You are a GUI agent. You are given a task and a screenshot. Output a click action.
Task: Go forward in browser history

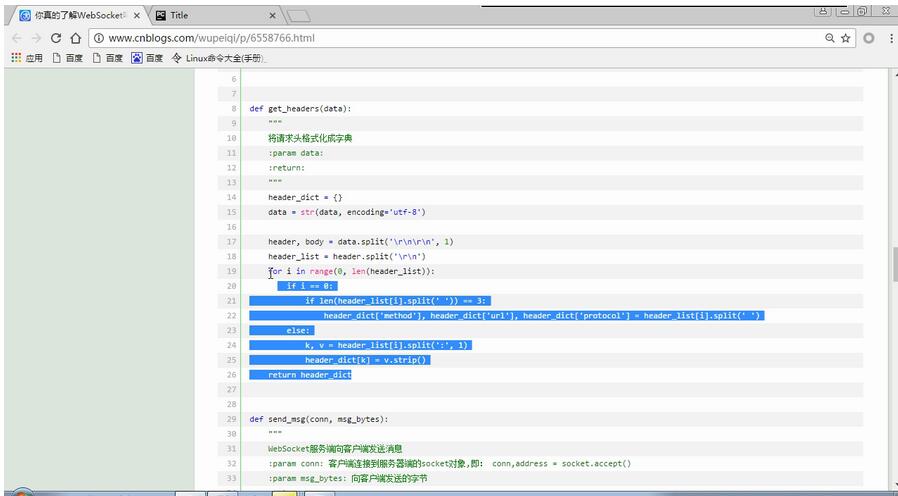36,38
